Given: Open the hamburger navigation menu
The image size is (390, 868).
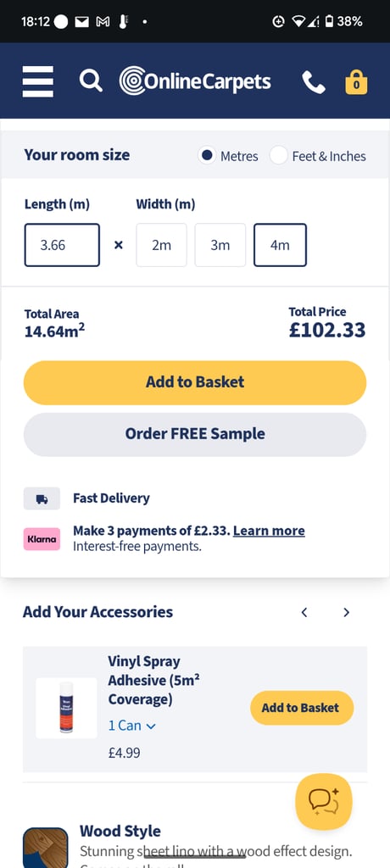Looking at the screenshot, I should point(37,81).
